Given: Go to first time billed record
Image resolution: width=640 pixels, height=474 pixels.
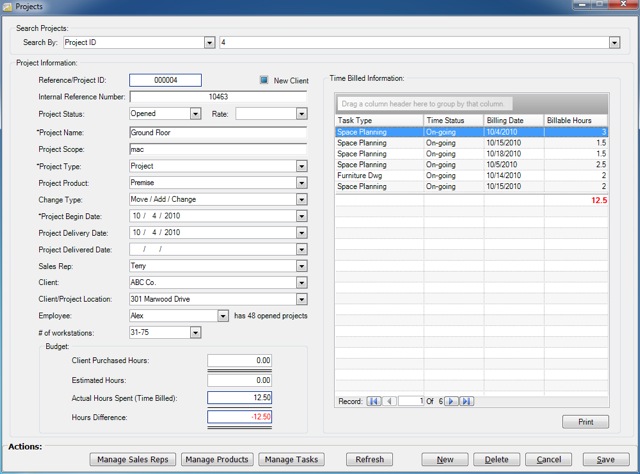Looking at the screenshot, I should tap(375, 401).
